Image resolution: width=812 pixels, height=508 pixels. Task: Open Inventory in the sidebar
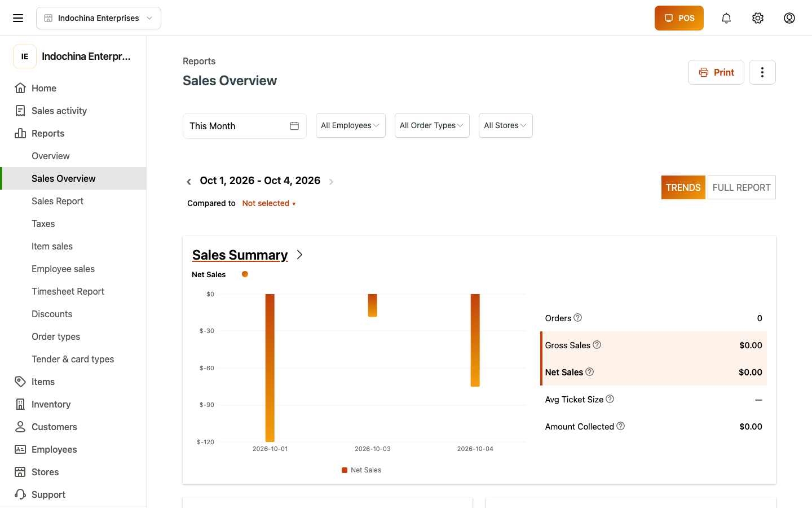[x=73, y=404]
